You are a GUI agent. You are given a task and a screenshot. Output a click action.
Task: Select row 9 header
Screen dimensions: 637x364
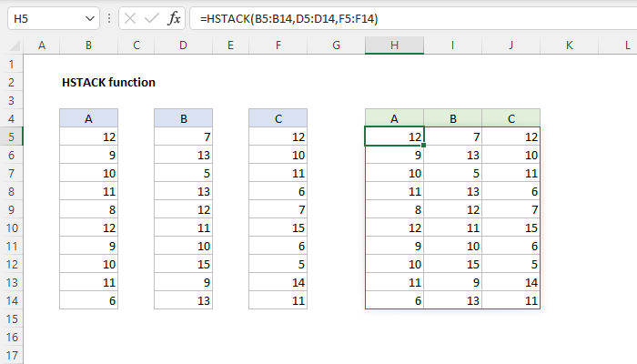click(x=11, y=209)
